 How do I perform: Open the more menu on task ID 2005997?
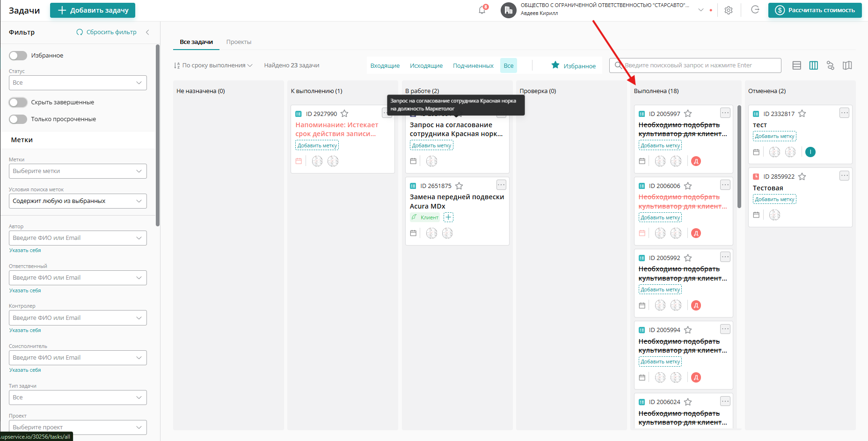tap(725, 113)
